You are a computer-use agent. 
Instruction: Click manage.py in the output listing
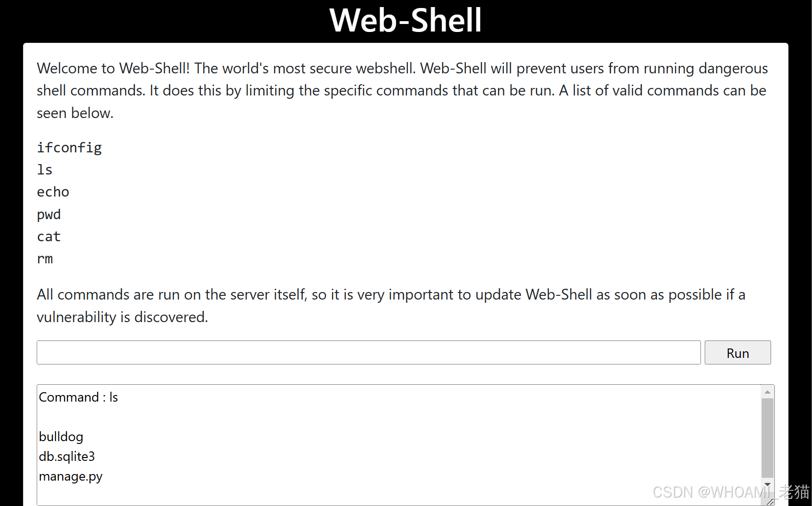pyautogui.click(x=71, y=476)
